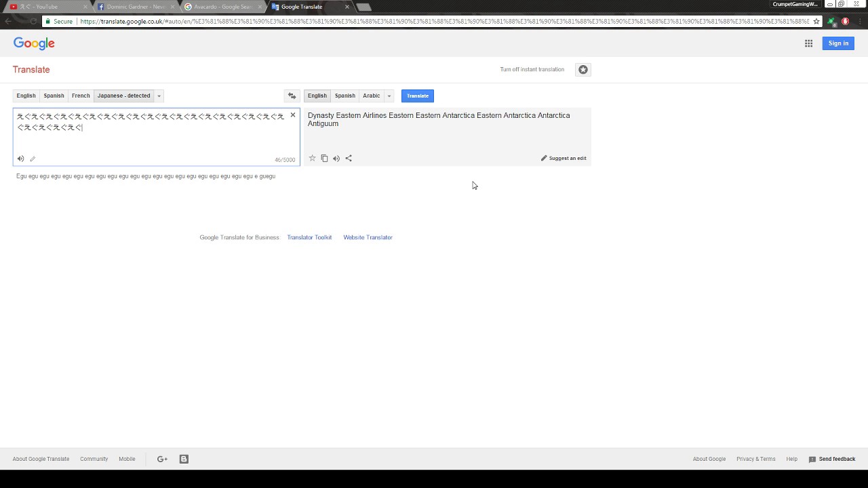Click the red Translate heading link
868x488 pixels.
[31, 70]
